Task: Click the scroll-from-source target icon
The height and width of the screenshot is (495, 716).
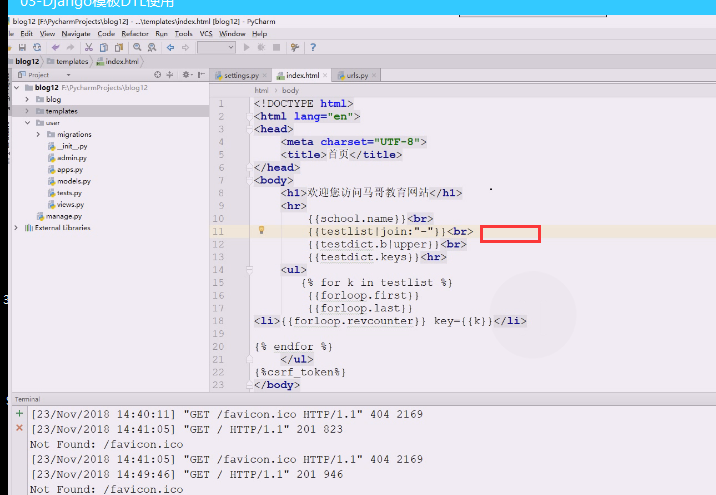Action: pyautogui.click(x=158, y=74)
